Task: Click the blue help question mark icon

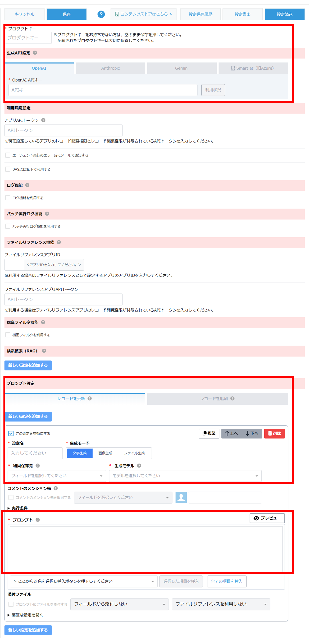Action: 101,14
